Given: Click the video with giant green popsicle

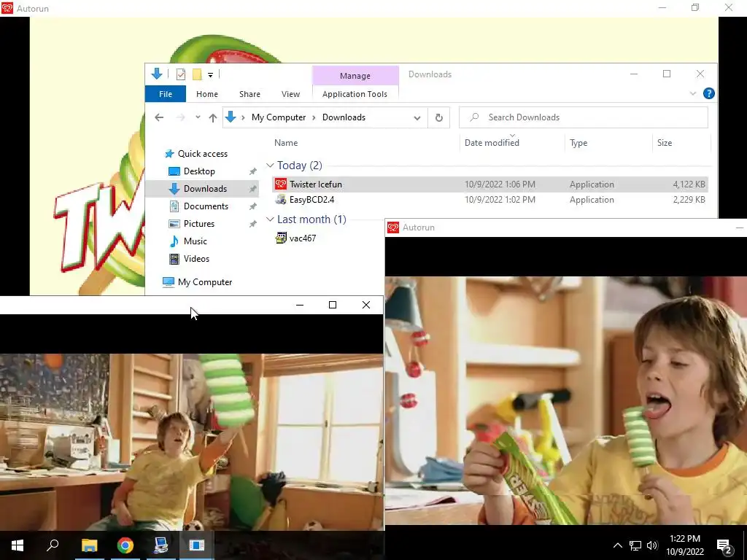Looking at the screenshot, I should click(x=192, y=442).
